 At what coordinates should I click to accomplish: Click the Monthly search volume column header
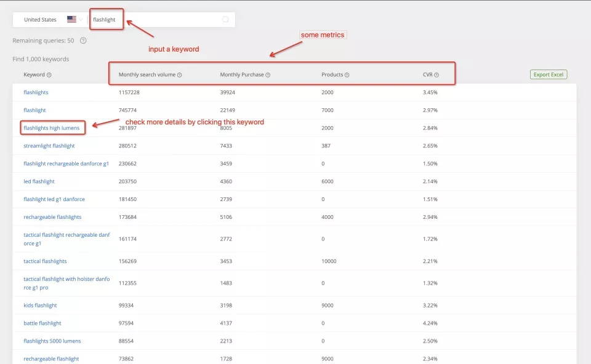pos(147,74)
